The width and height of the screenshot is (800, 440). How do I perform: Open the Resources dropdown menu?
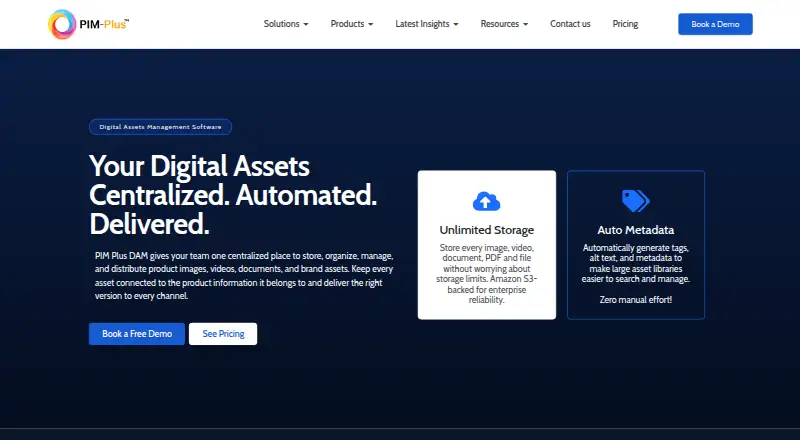[x=504, y=24]
